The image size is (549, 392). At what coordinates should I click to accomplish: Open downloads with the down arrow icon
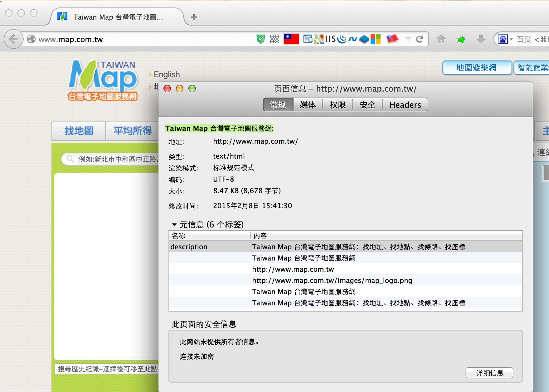pyautogui.click(x=481, y=39)
